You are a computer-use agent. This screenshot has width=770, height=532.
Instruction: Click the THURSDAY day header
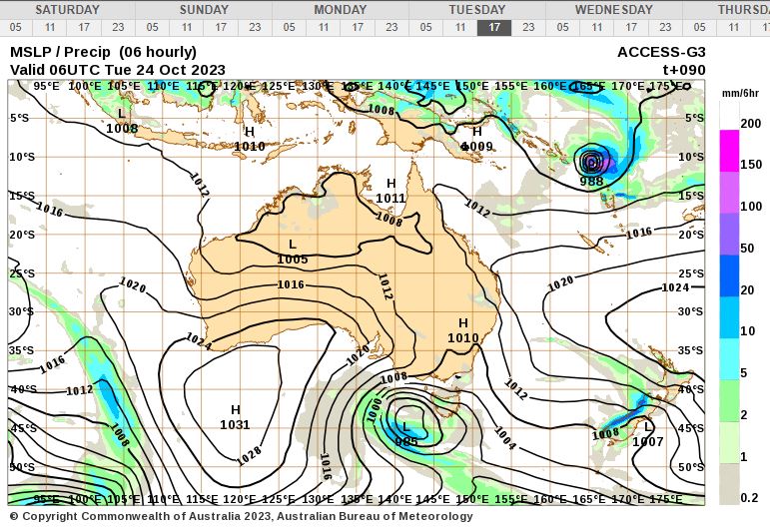pos(743,9)
